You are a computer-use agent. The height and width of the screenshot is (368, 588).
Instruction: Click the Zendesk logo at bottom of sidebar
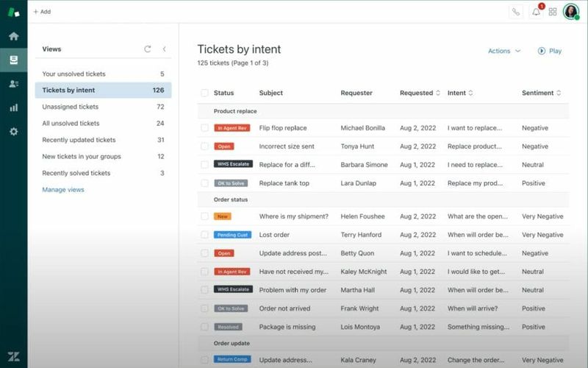click(13, 356)
